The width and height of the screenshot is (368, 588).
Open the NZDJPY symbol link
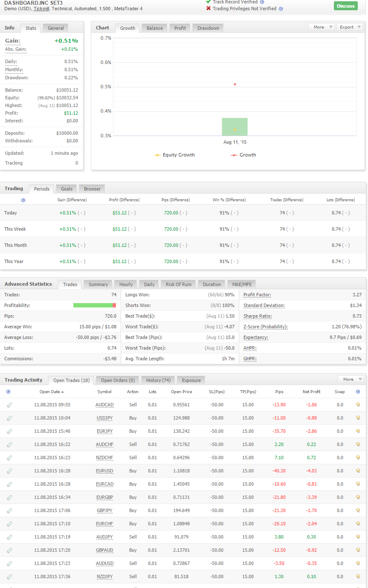point(104,577)
